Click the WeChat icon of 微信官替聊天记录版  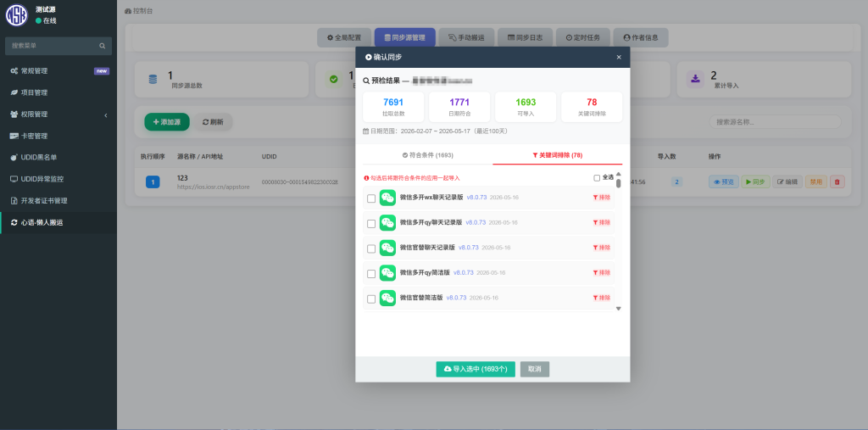point(387,248)
